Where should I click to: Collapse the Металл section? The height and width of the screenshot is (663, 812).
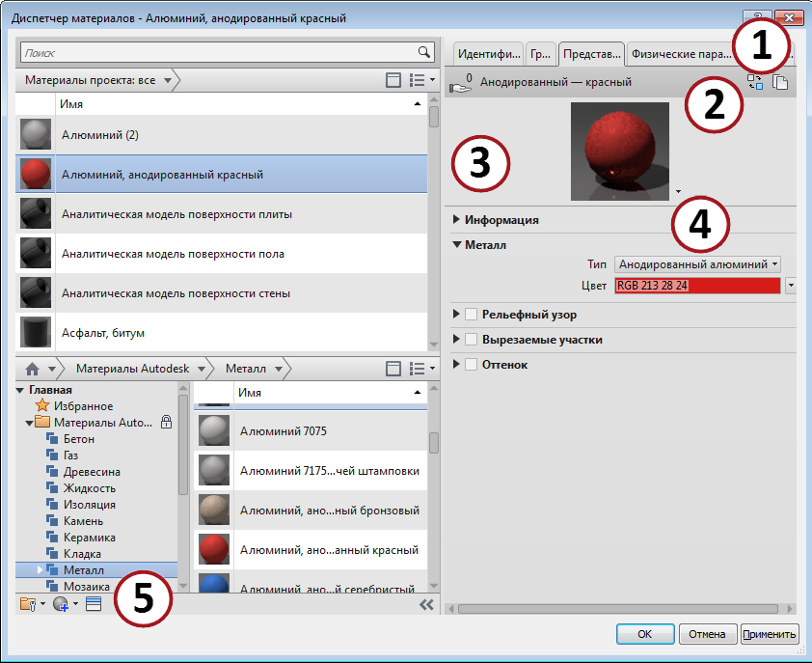(457, 244)
